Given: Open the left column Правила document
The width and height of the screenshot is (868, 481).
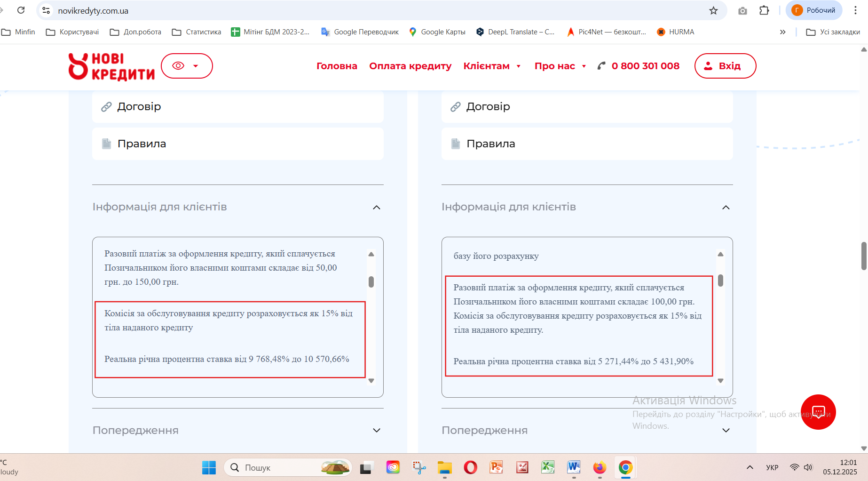Looking at the screenshot, I should click(238, 144).
